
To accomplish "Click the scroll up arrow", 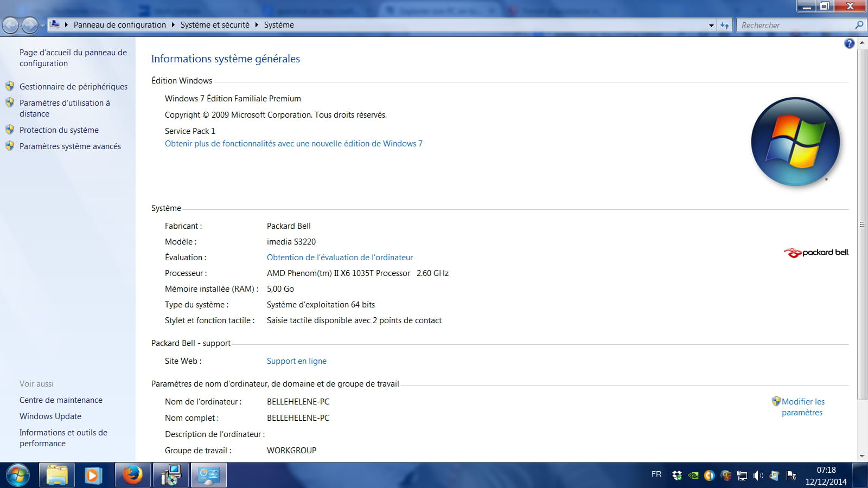I will tap(861, 43).
